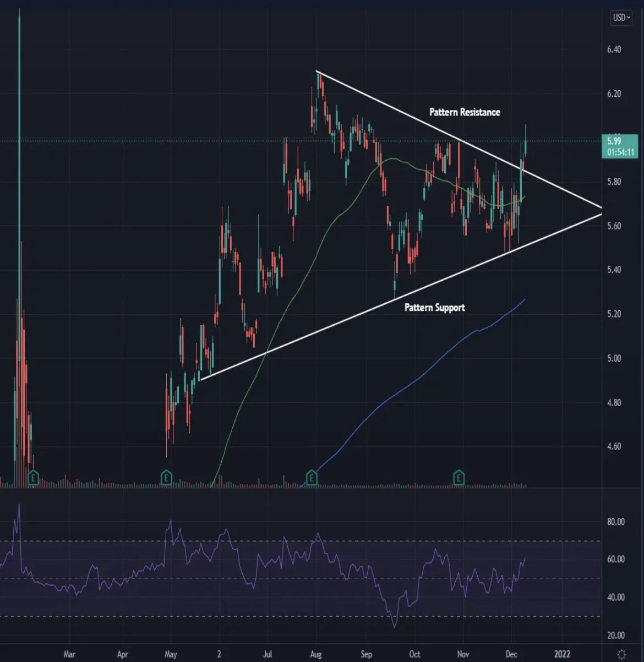Image resolution: width=644 pixels, height=662 pixels.
Task: Click the 2022 label on time axis
Action: 562,654
